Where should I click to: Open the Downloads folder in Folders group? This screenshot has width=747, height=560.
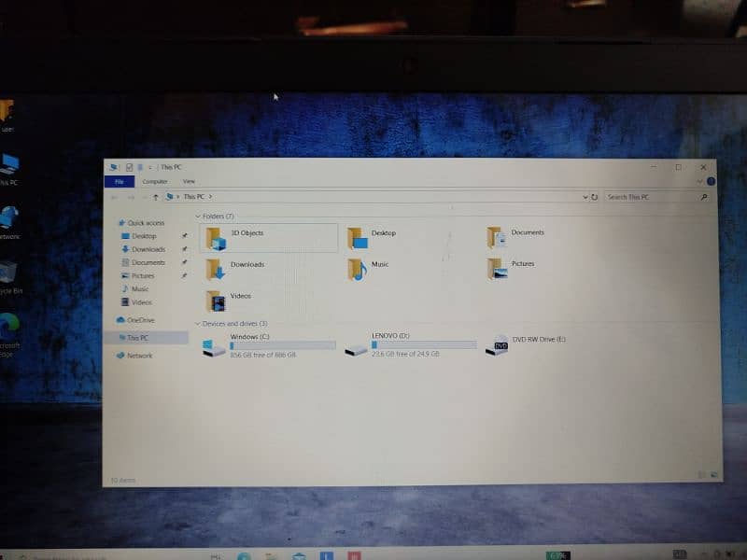235,269
